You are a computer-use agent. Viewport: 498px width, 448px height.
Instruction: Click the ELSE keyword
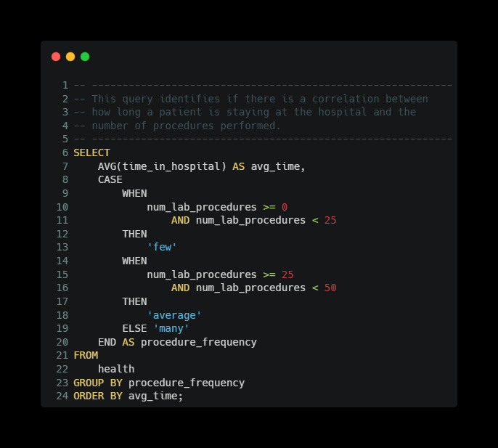pyautogui.click(x=134, y=328)
